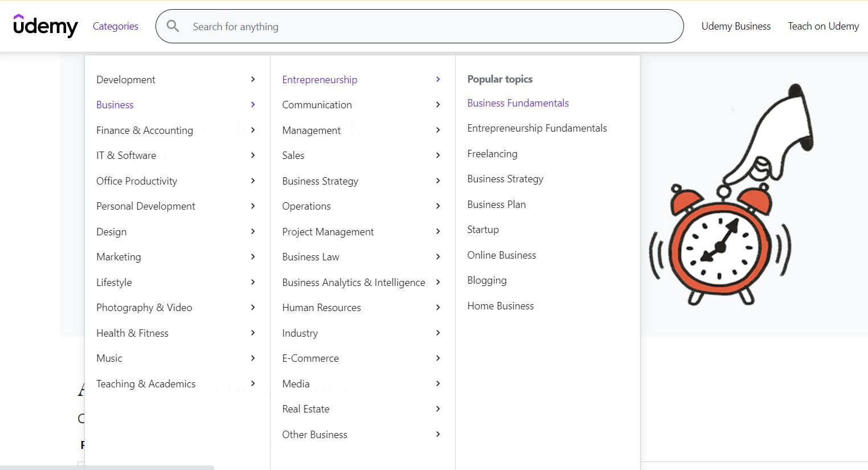The image size is (868, 470).
Task: Open Management subcategory
Action: point(311,130)
